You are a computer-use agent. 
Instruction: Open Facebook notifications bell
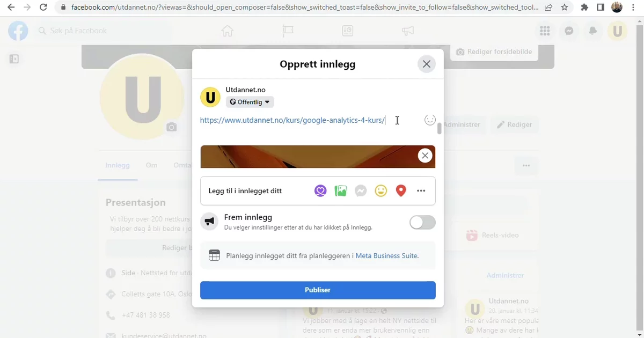(593, 31)
